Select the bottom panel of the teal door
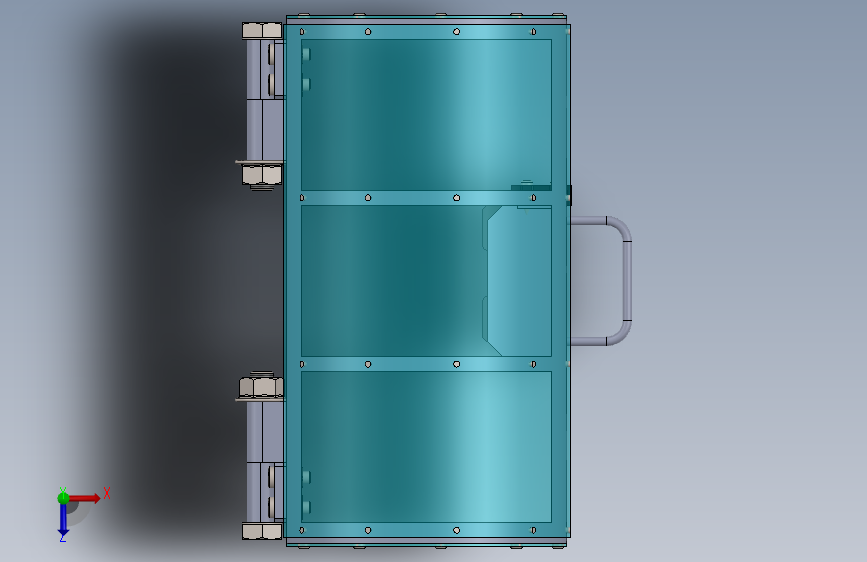 tap(426, 447)
